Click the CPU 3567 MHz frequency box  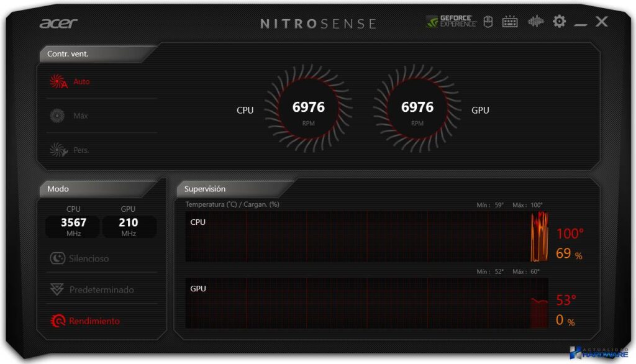click(x=73, y=226)
